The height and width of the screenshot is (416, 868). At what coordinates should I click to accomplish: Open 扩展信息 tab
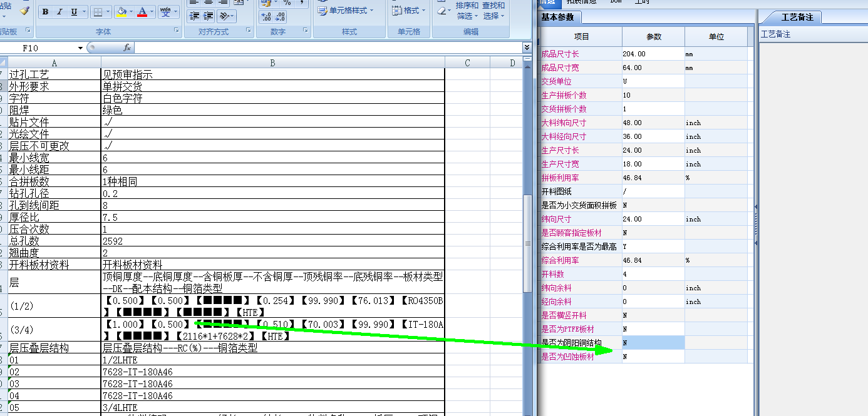coord(581,3)
